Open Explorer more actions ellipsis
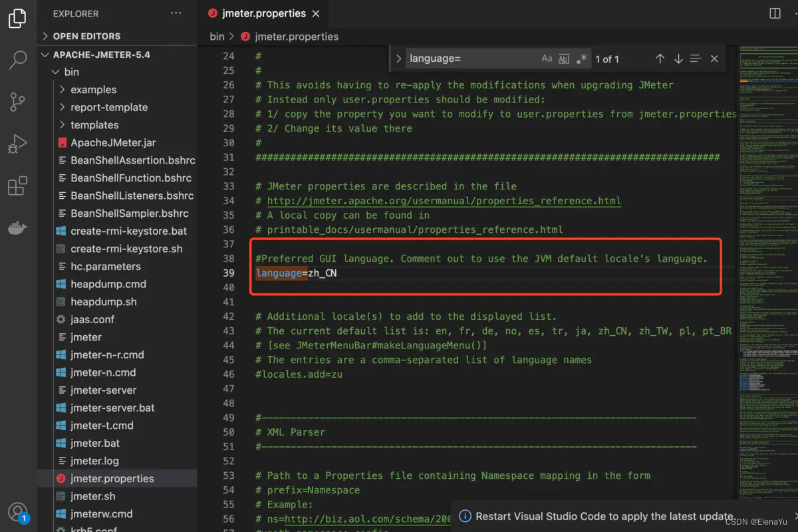This screenshot has width=798, height=532. [x=176, y=13]
